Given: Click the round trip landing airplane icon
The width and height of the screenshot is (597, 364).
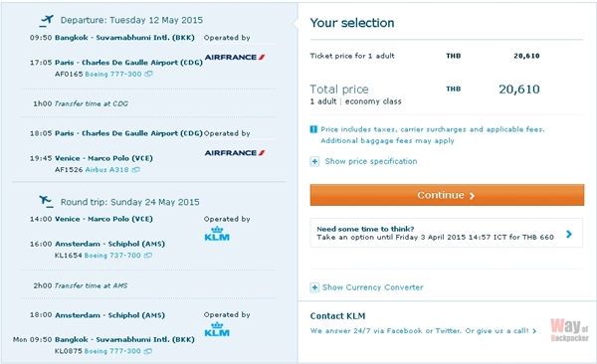Looking at the screenshot, I should 46,202.
